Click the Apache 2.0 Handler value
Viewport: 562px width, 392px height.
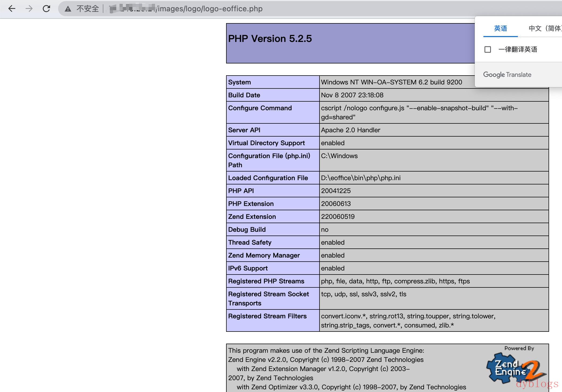(x=350, y=130)
